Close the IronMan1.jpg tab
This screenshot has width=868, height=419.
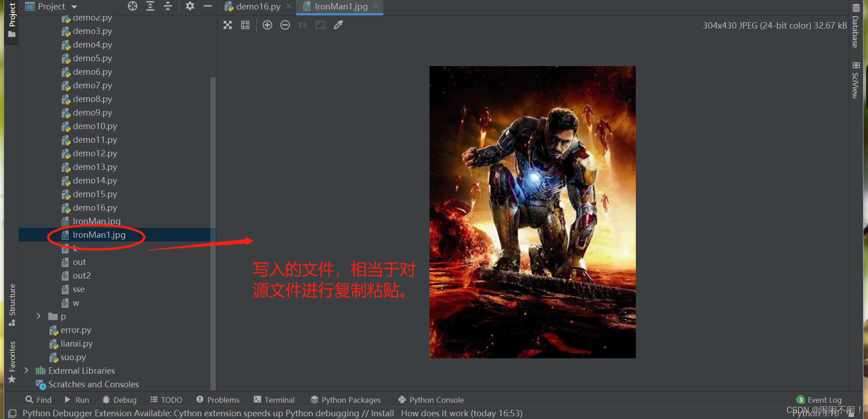[376, 6]
